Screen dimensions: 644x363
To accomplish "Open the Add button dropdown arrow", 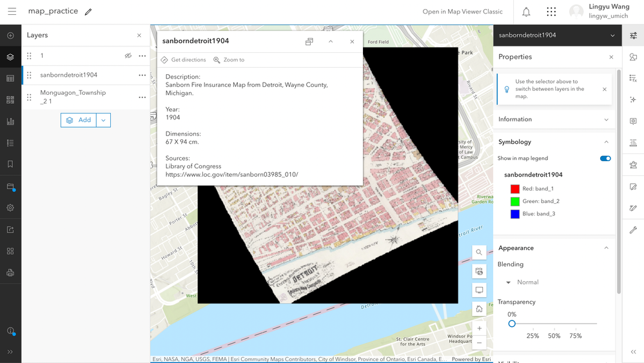I will 104,120.
